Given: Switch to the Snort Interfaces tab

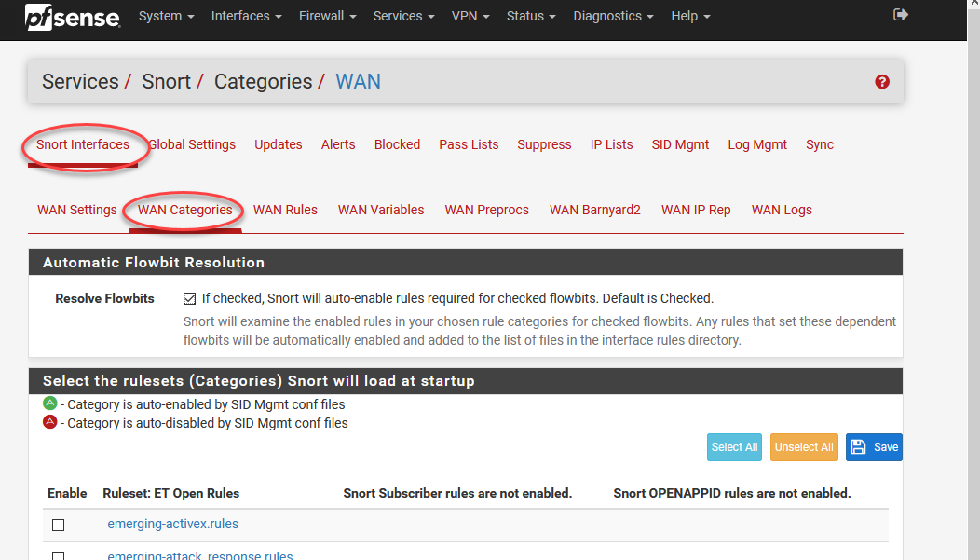Looking at the screenshot, I should tap(83, 145).
